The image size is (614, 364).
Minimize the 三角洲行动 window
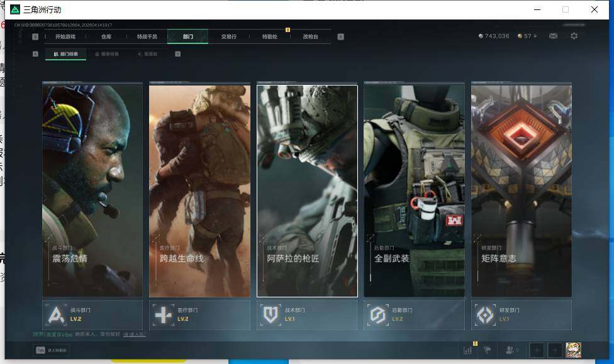click(x=537, y=9)
